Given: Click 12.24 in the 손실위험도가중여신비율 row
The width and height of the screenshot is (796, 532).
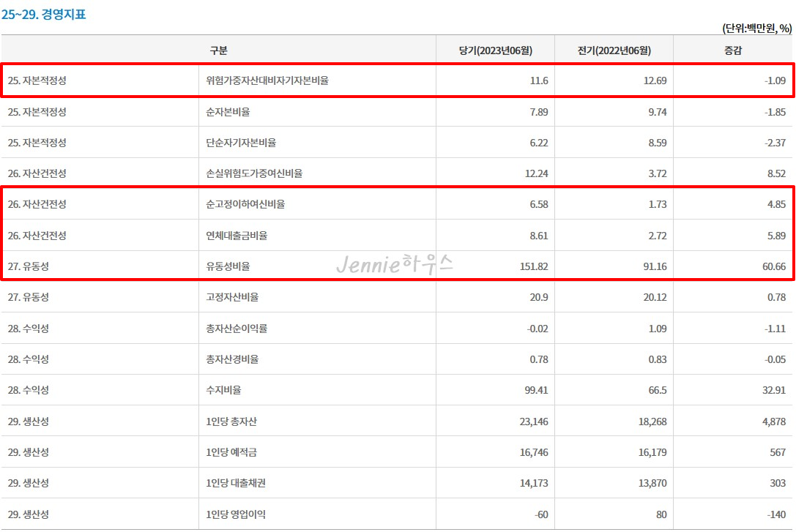Looking at the screenshot, I should (x=537, y=173).
